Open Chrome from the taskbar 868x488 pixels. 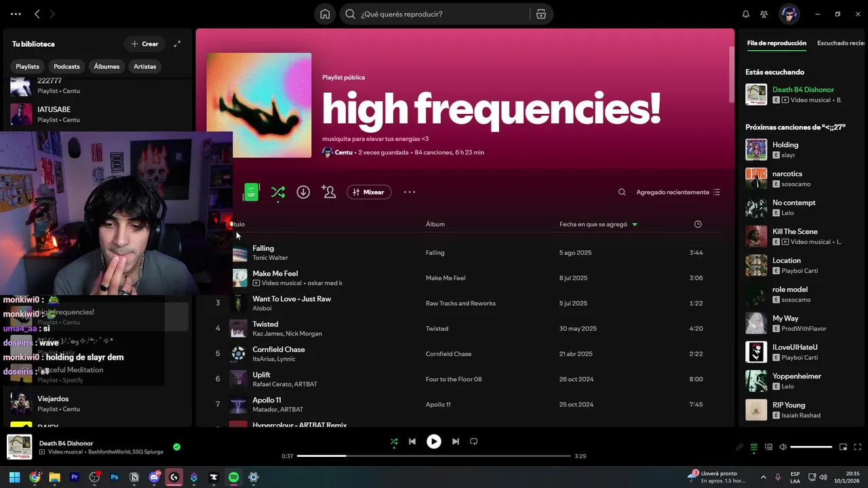35,477
